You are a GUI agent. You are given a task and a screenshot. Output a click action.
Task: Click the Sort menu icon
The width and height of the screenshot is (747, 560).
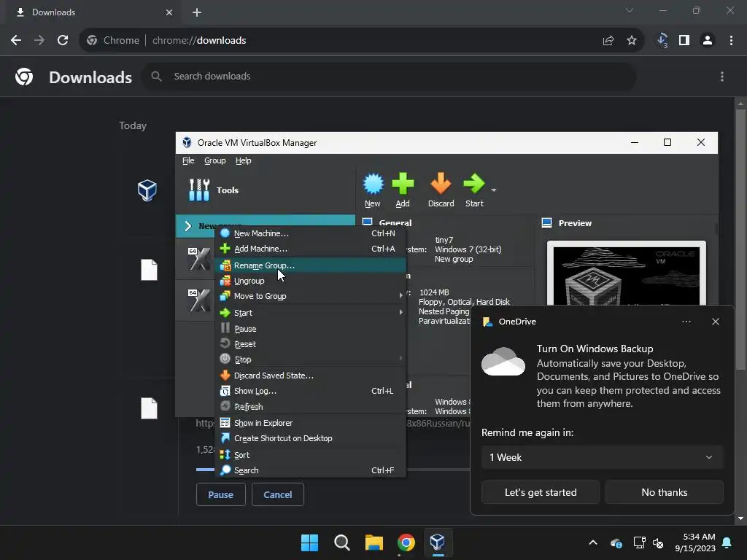[225, 455]
